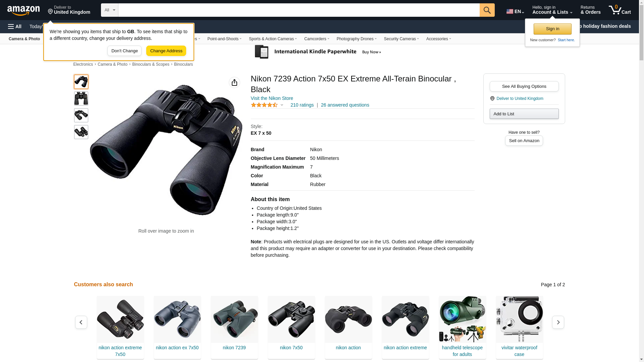Click the Amazon logo

(x=23, y=10)
